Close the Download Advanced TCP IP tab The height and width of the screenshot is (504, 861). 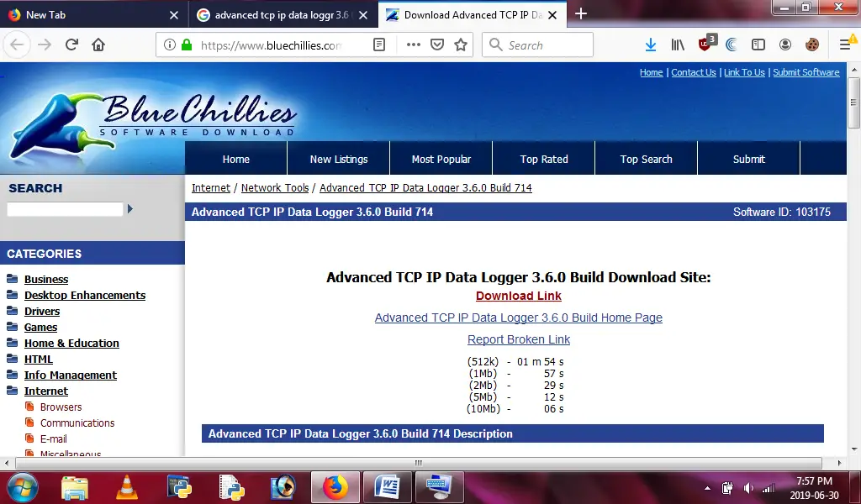pyautogui.click(x=552, y=15)
